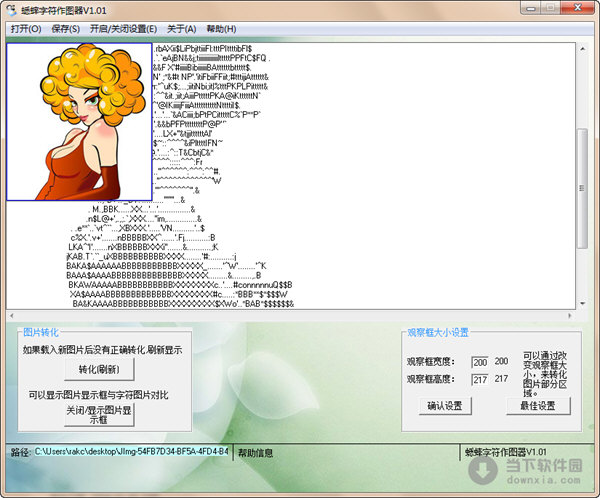Open the 打开(O) menu
Screen dimensions: 600x498
[26, 29]
